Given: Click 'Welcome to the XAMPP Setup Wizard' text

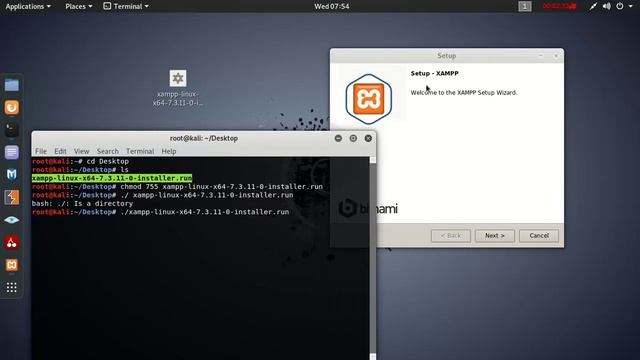Looking at the screenshot, I should [464, 93].
